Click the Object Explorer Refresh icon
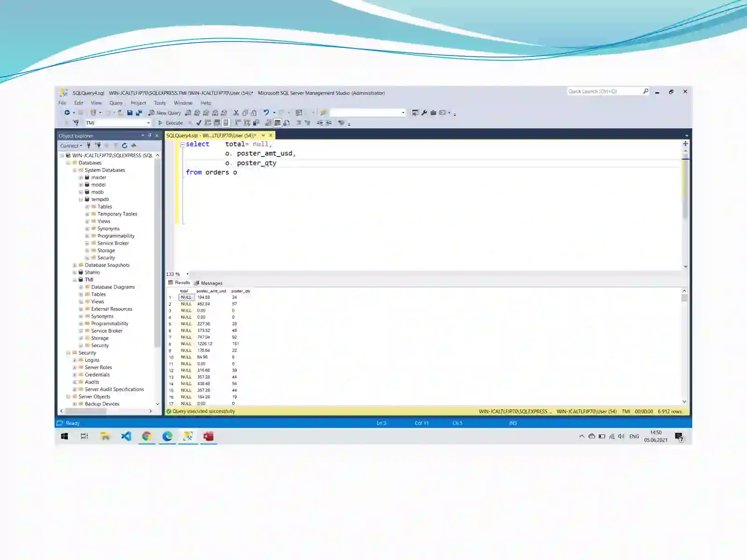Image resolution: width=747 pixels, height=560 pixels. pos(125,146)
